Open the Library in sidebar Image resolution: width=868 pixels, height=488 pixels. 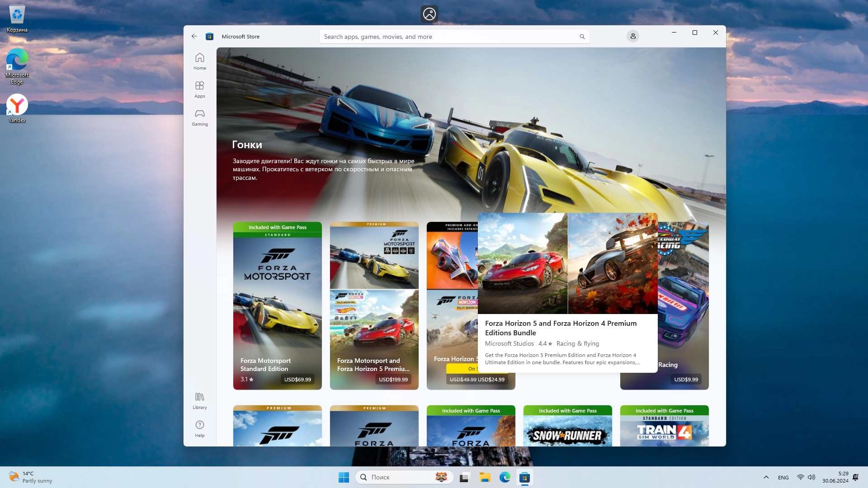[x=199, y=401]
